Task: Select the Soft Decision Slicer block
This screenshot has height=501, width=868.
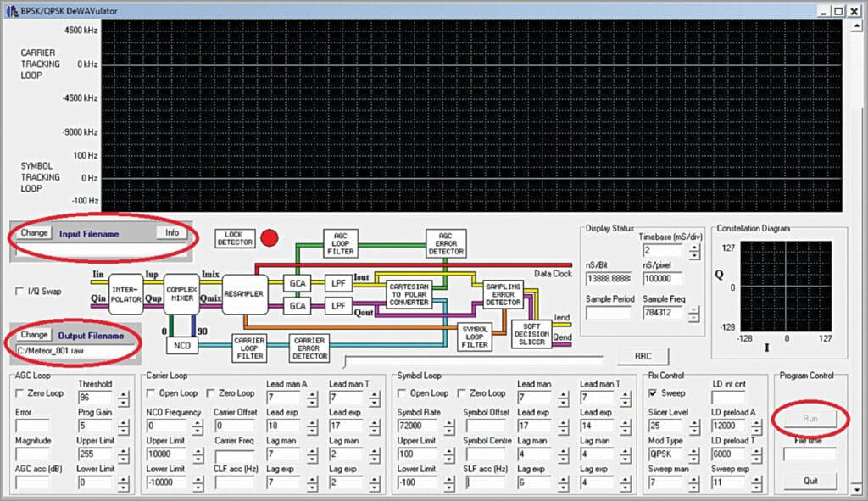Action: coord(531,335)
